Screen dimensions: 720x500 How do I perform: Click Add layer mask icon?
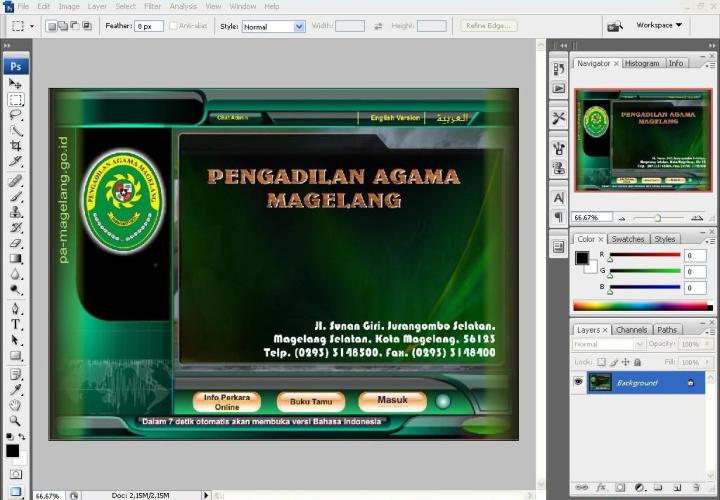[620, 487]
